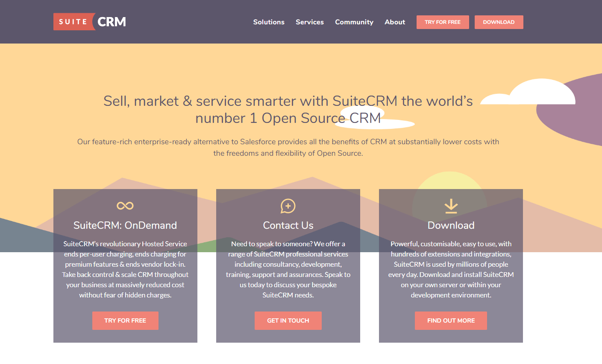Open the Solutions menu
Image resolution: width=602 pixels, height=364 pixels.
point(269,22)
